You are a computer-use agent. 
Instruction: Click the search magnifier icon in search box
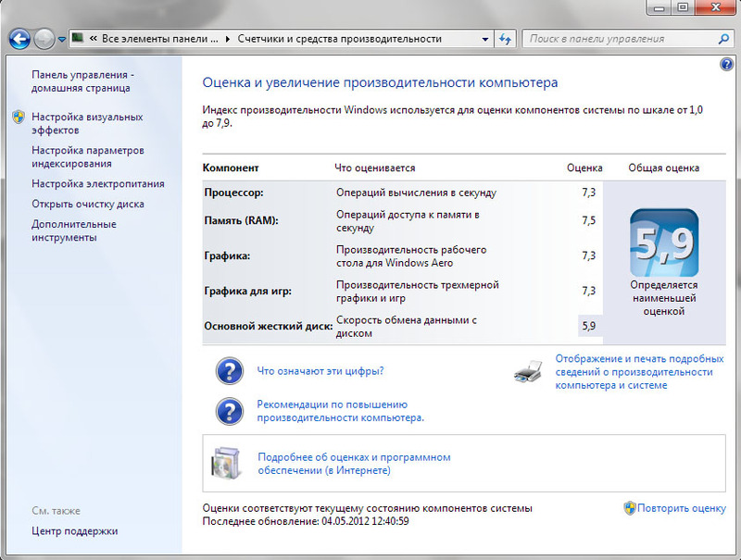[724, 39]
